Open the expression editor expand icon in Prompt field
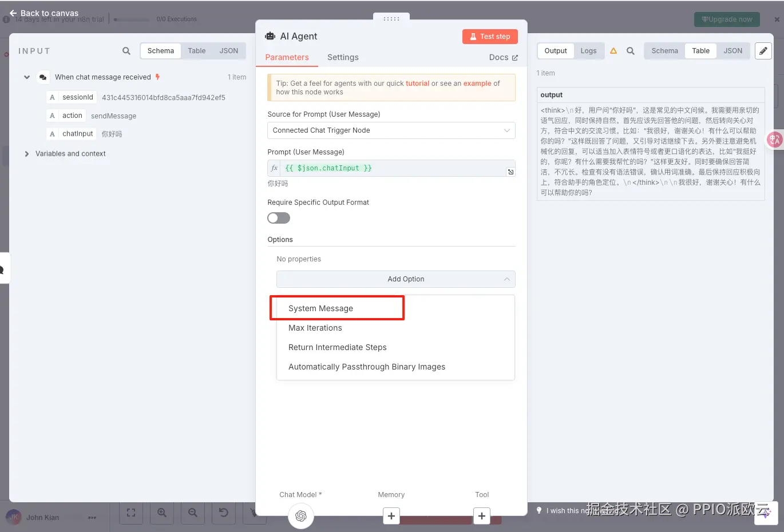The image size is (784, 532). [510, 172]
